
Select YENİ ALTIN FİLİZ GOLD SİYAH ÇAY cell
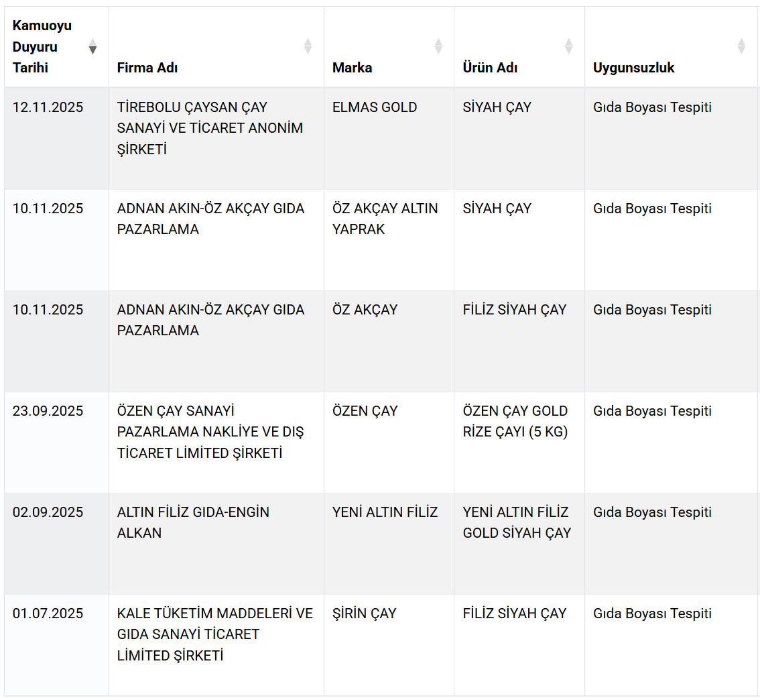[x=517, y=522]
